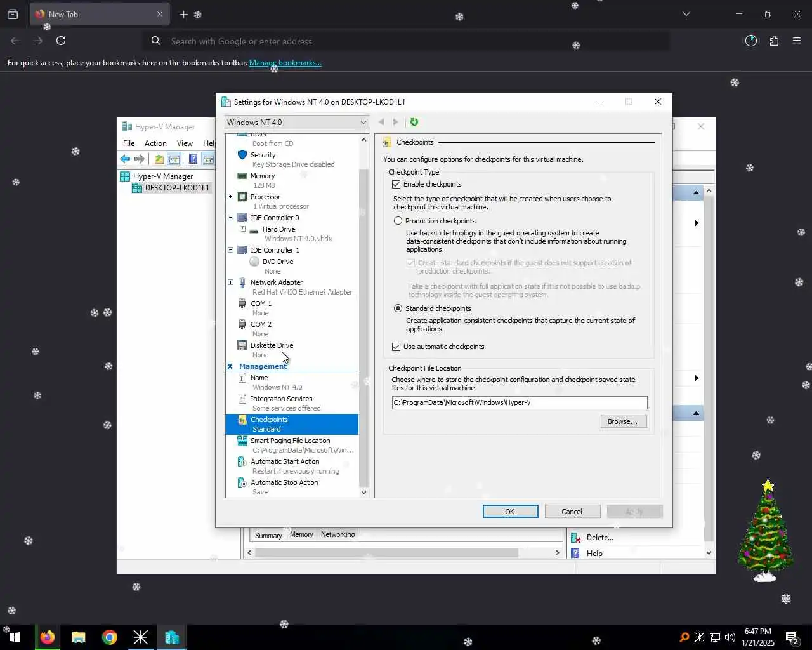The height and width of the screenshot is (650, 812).
Task: Click the settings tree vertical scrollbar
Action: 363,315
